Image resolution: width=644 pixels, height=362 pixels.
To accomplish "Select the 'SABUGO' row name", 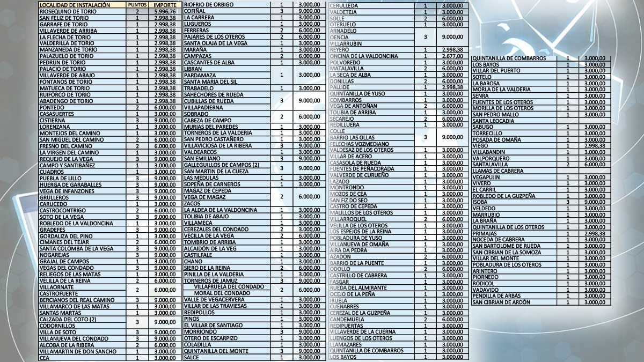I will coord(482,127).
